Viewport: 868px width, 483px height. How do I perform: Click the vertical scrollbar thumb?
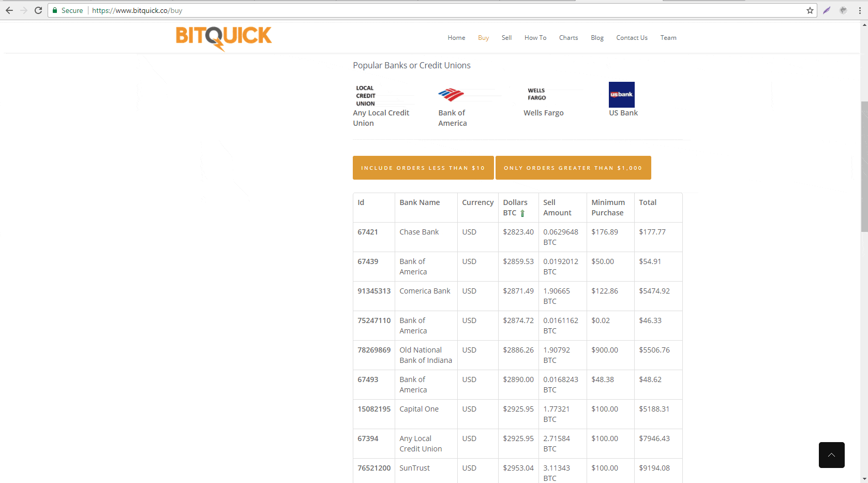(x=864, y=167)
